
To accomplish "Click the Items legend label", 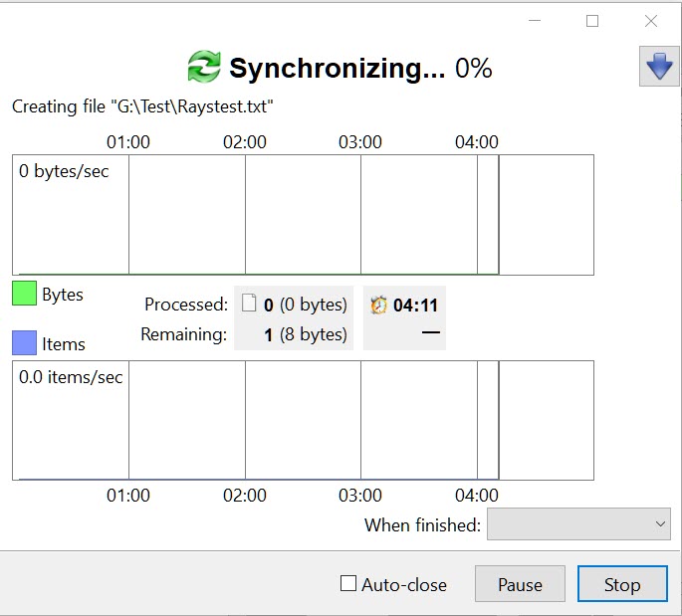I will pos(64,344).
